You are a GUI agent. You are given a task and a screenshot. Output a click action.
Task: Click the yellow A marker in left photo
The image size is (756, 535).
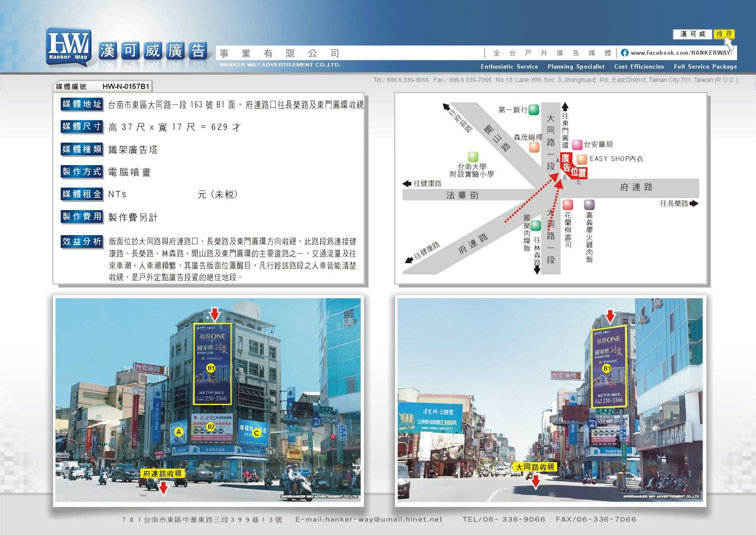[x=179, y=432]
